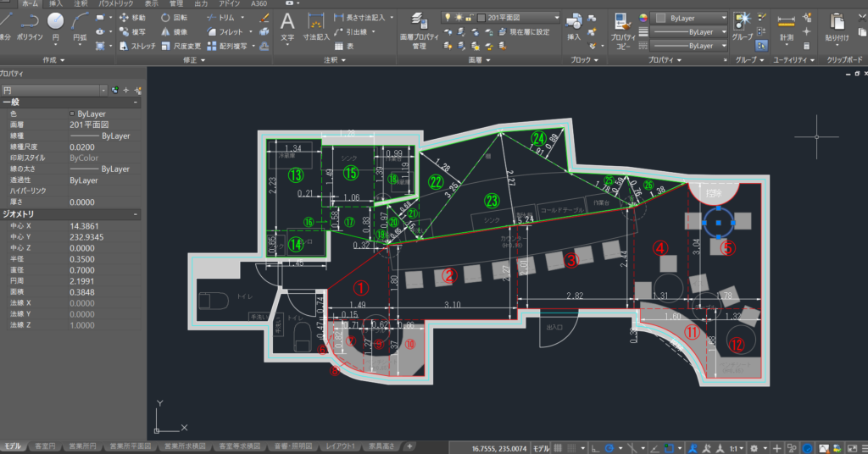Viewport: 868px width, 454px height.
Task: Collapse the 一般 (General) properties section
Action: click(136, 102)
